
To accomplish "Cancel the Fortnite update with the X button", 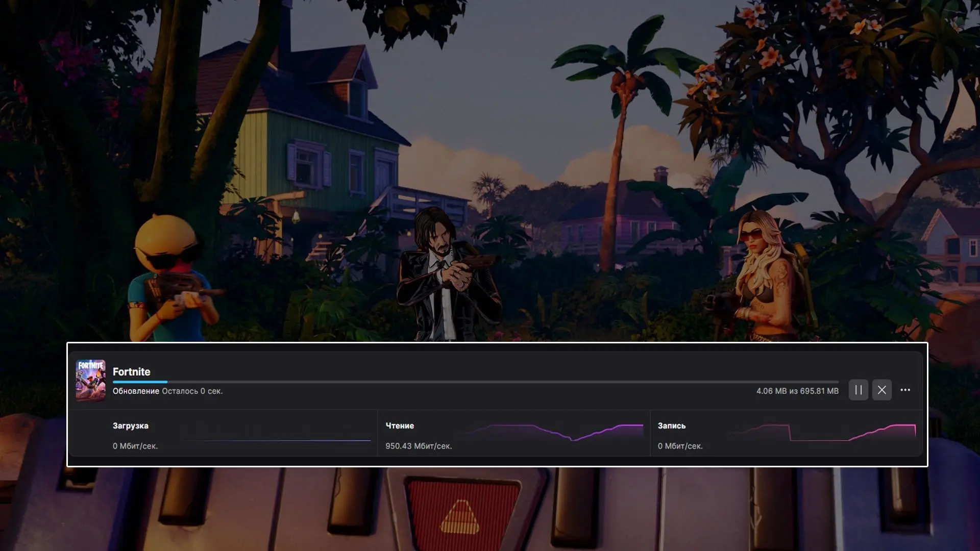I will 882,390.
